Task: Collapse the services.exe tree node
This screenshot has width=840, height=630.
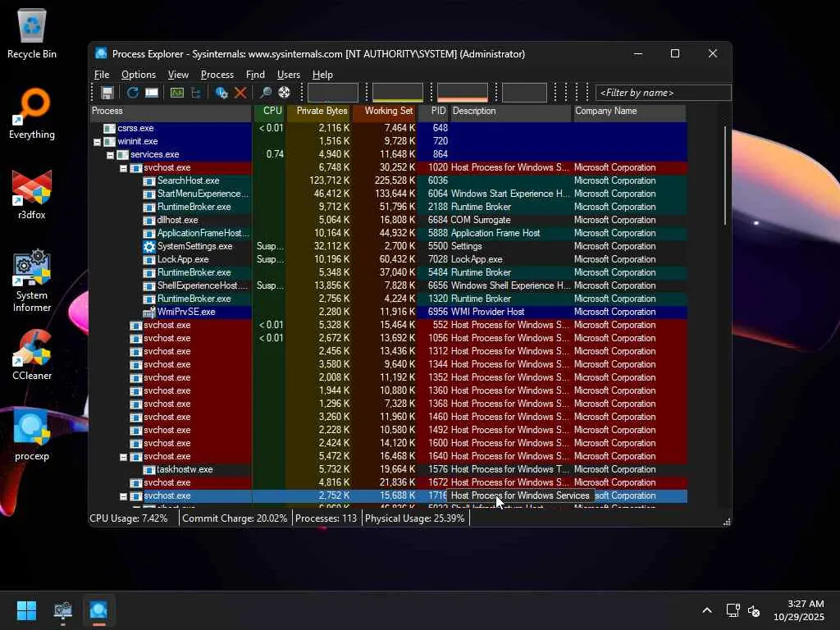Action: tap(110, 155)
